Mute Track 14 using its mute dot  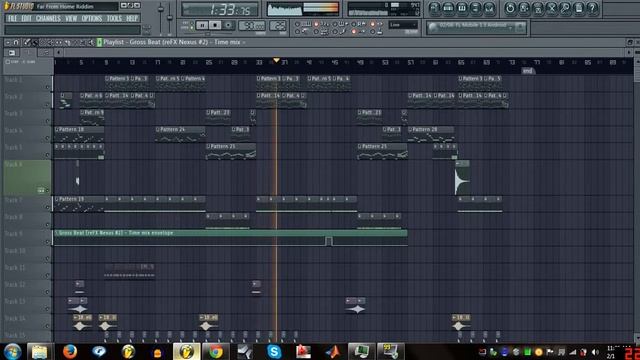(x=47, y=326)
